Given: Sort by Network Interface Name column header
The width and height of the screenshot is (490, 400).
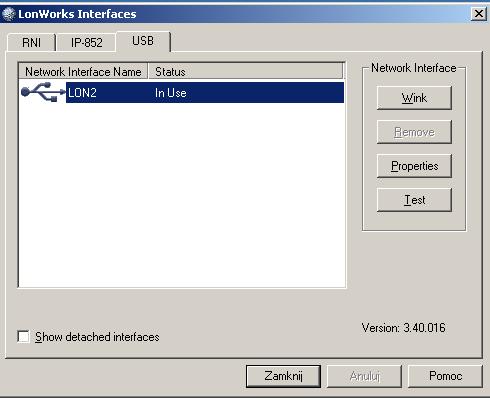Looking at the screenshot, I should point(83,72).
